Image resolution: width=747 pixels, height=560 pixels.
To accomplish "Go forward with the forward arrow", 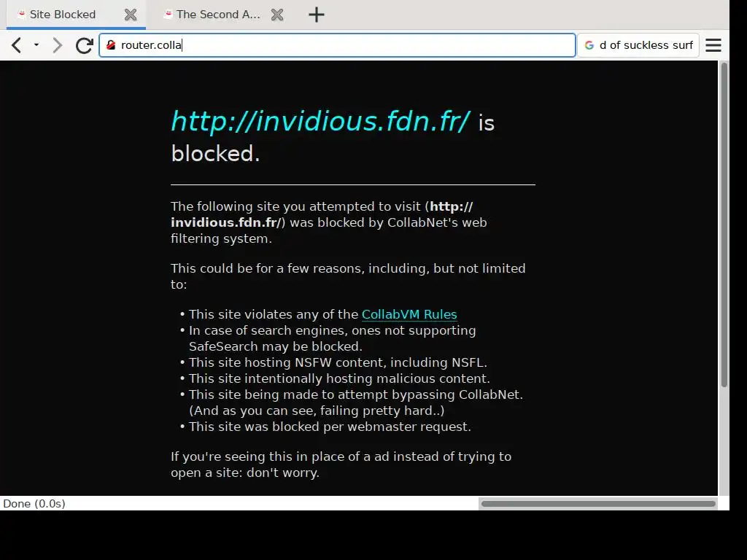I will [57, 45].
